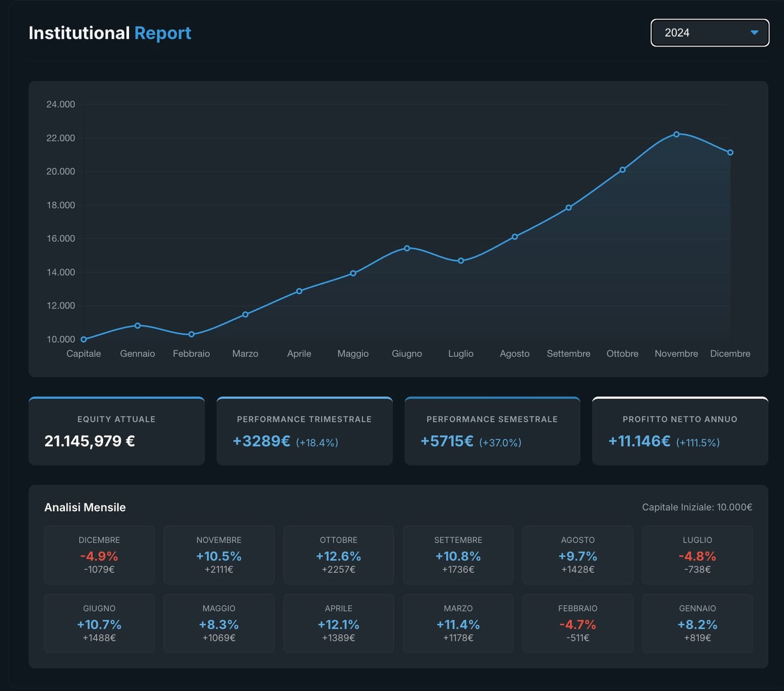
Task: Click the Luglio -4.8% monthly tile
Action: coord(697,555)
